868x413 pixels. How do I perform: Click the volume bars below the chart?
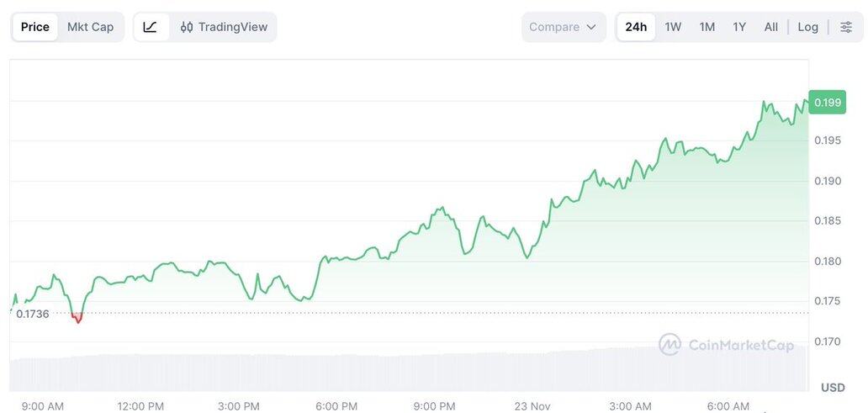404,370
